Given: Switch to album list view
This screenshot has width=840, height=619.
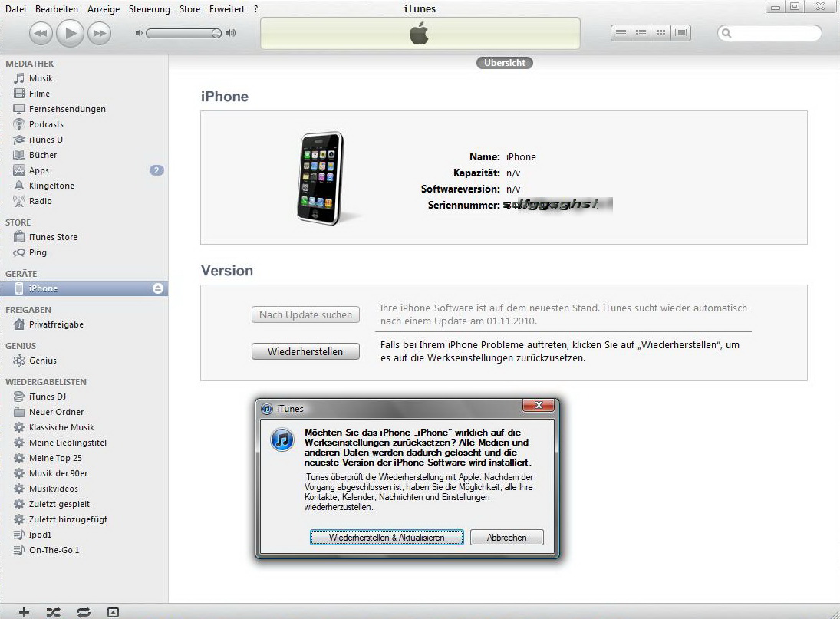Looking at the screenshot, I should click(x=641, y=33).
